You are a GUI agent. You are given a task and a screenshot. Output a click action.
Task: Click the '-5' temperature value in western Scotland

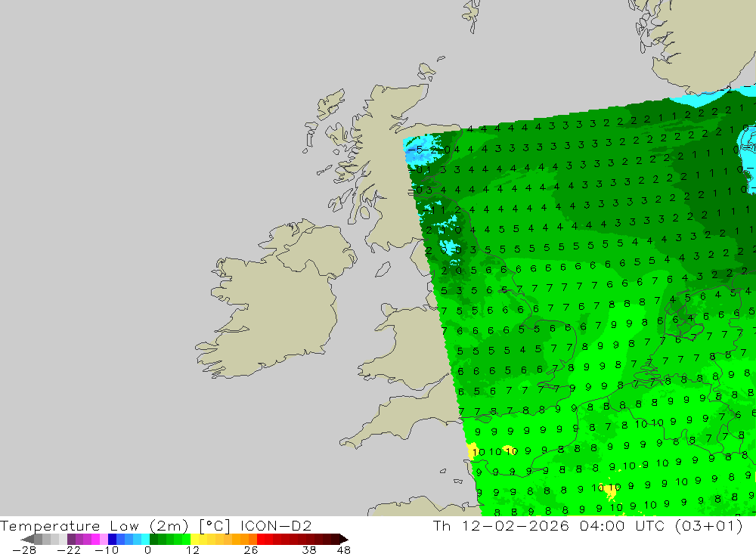tap(417, 150)
